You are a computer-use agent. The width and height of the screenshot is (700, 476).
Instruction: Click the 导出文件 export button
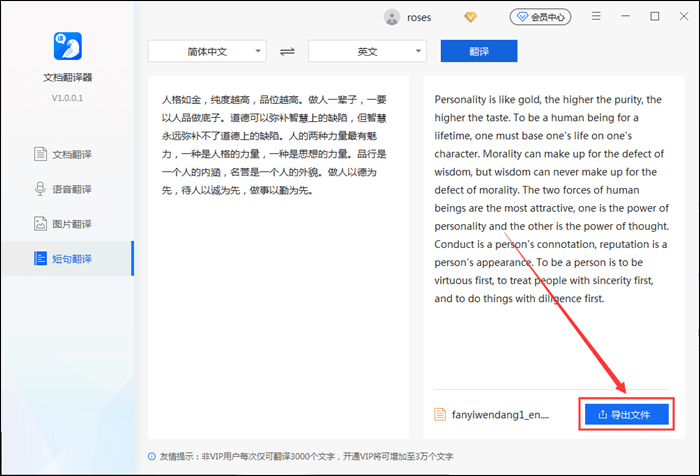[x=626, y=414]
